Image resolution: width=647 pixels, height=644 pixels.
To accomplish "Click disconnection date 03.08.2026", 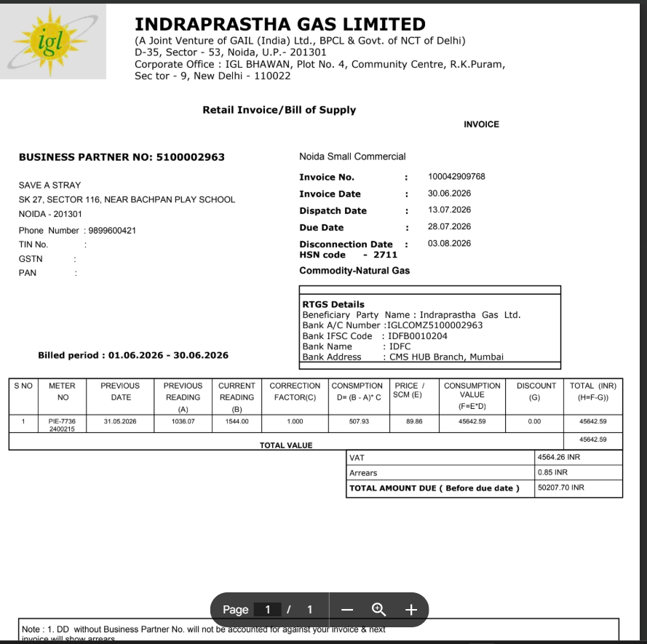I will click(x=449, y=244).
